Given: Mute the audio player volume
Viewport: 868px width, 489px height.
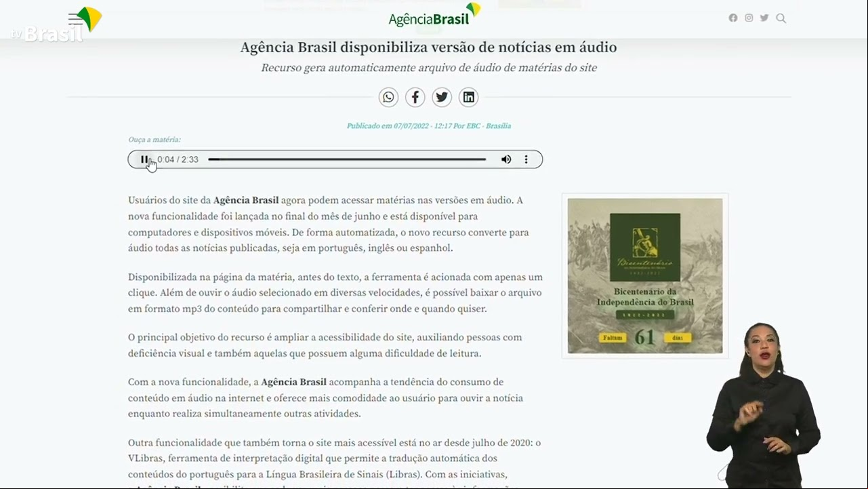Looking at the screenshot, I should pos(506,159).
